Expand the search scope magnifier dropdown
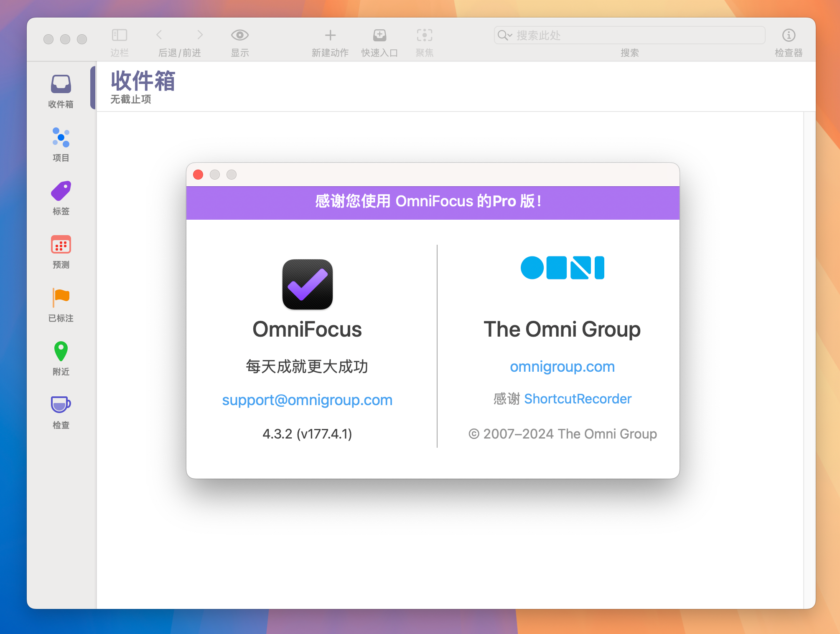 [x=505, y=35]
